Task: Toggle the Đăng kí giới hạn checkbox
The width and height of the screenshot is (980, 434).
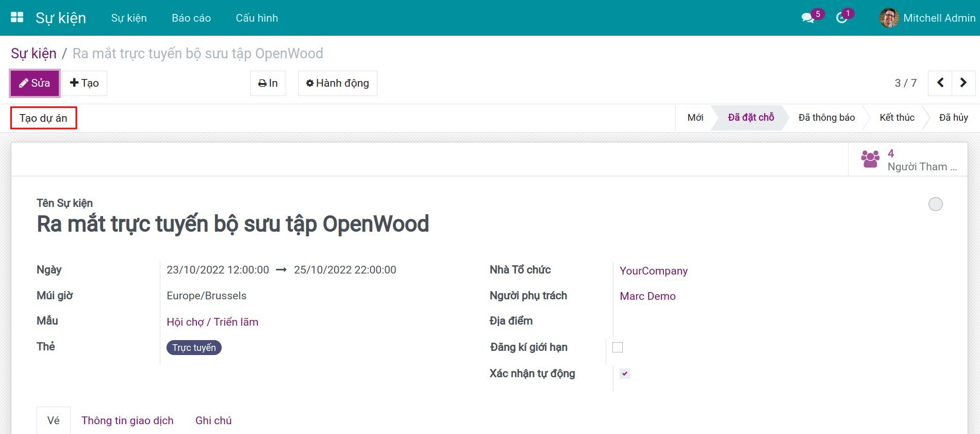Action: coord(618,347)
